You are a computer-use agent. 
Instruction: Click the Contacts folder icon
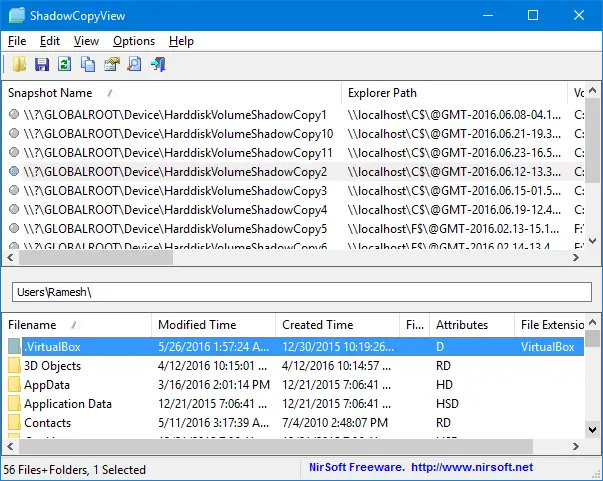coord(15,423)
